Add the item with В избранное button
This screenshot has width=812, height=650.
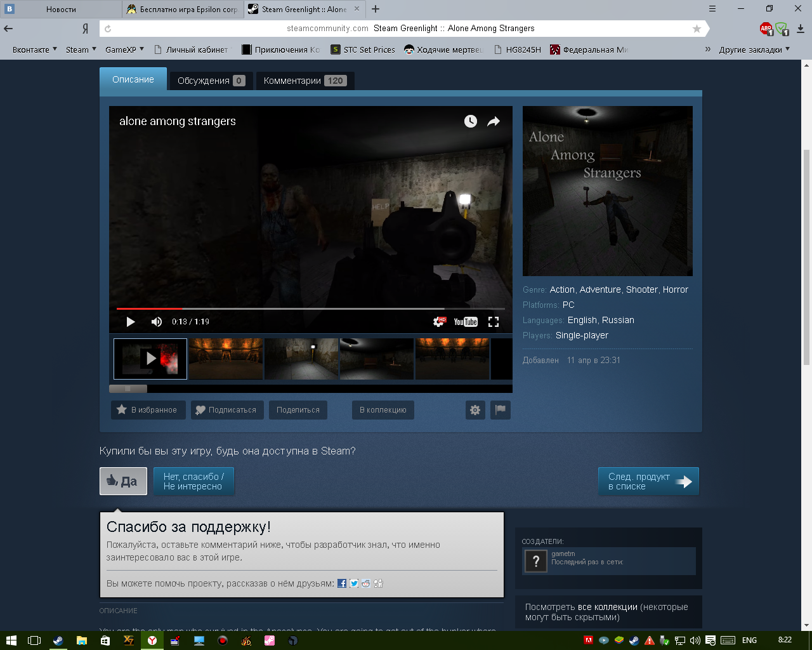[x=148, y=410]
